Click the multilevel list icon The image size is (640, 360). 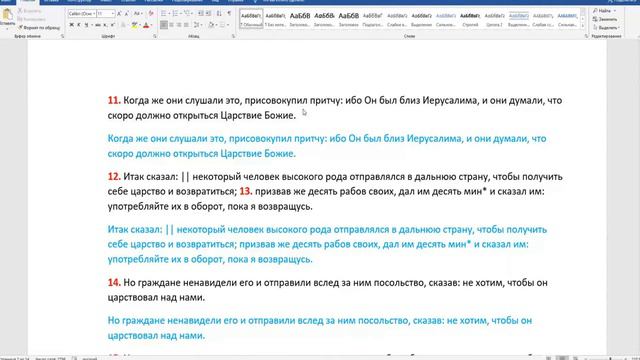187,13
